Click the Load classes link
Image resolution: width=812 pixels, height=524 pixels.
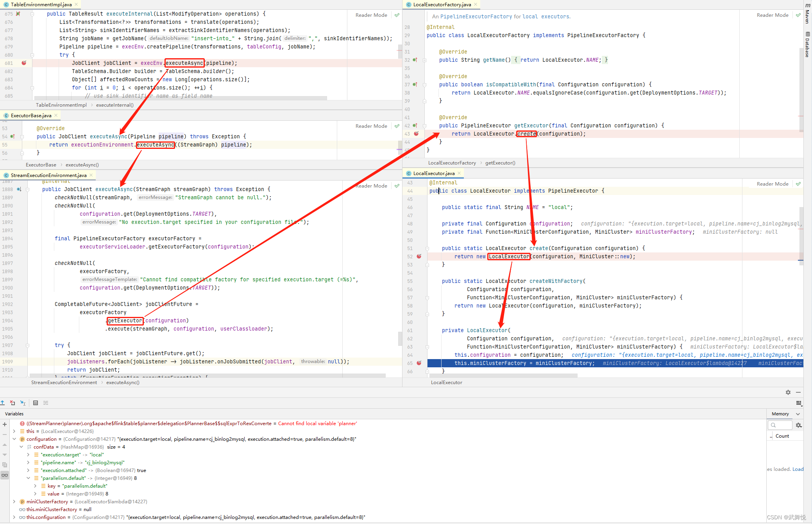pos(798,469)
